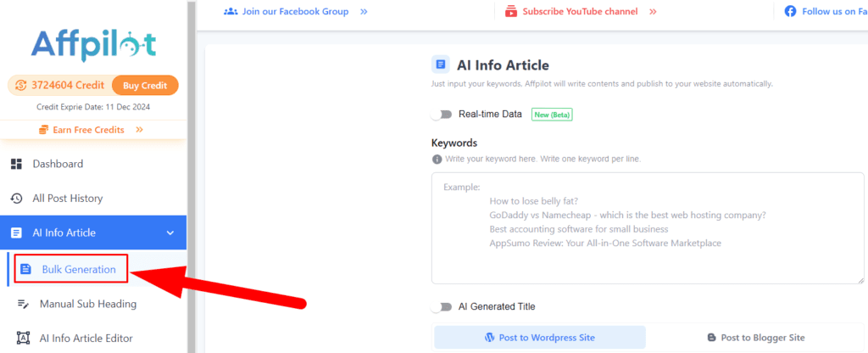Expand the Earn Free Credits arrows
The image size is (868, 353).
pyautogui.click(x=139, y=130)
